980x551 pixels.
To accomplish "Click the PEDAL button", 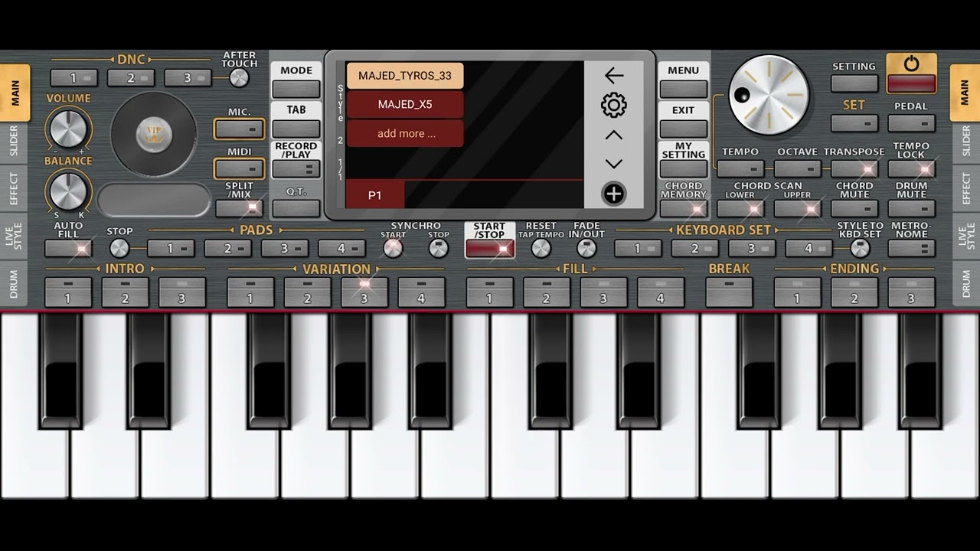I will coord(911,123).
